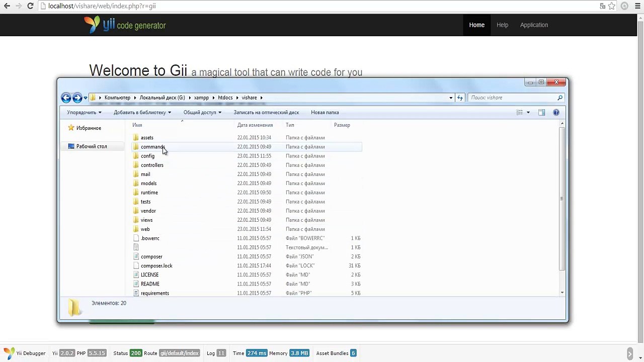Viewport: 644px width, 362px height.
Task: Click the Status 200 debugger entry
Action: [127, 353]
